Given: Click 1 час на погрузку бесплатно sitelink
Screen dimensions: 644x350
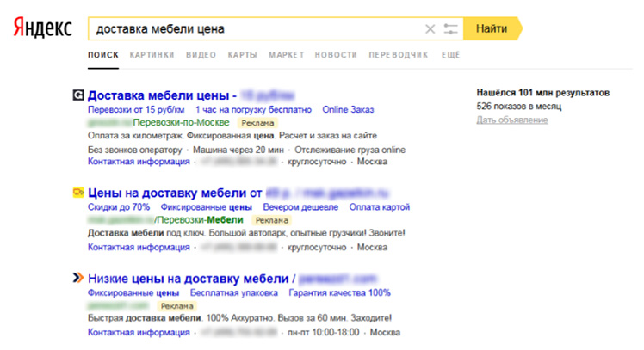Looking at the screenshot, I should pos(253,109).
